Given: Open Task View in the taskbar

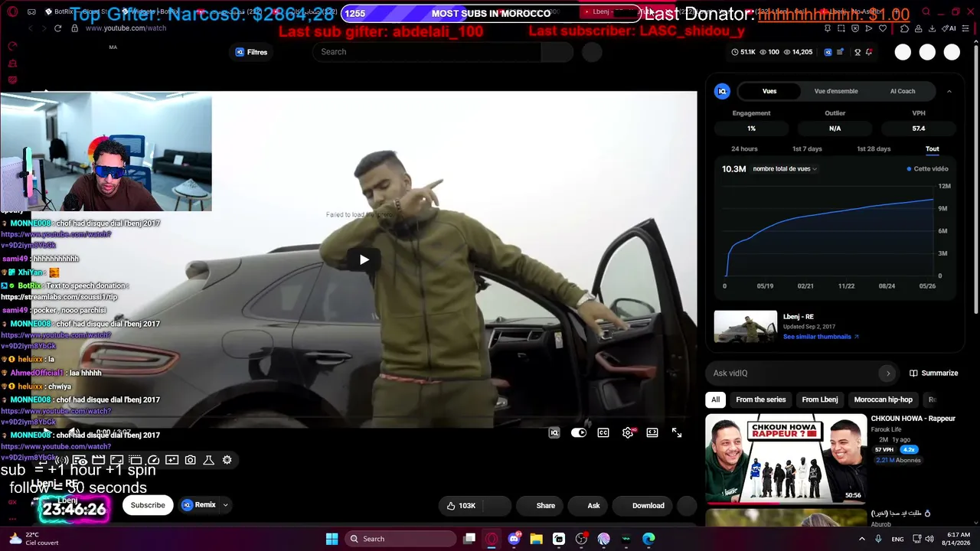Looking at the screenshot, I should 469,539.
